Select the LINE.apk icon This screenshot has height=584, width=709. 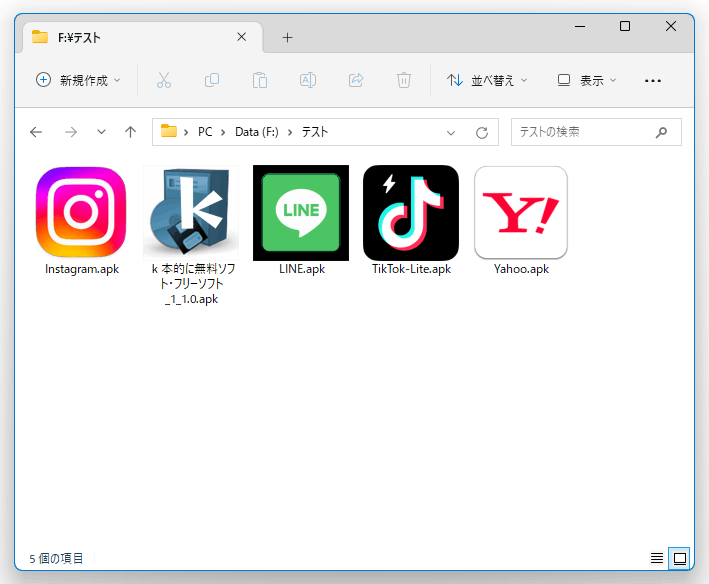click(301, 212)
